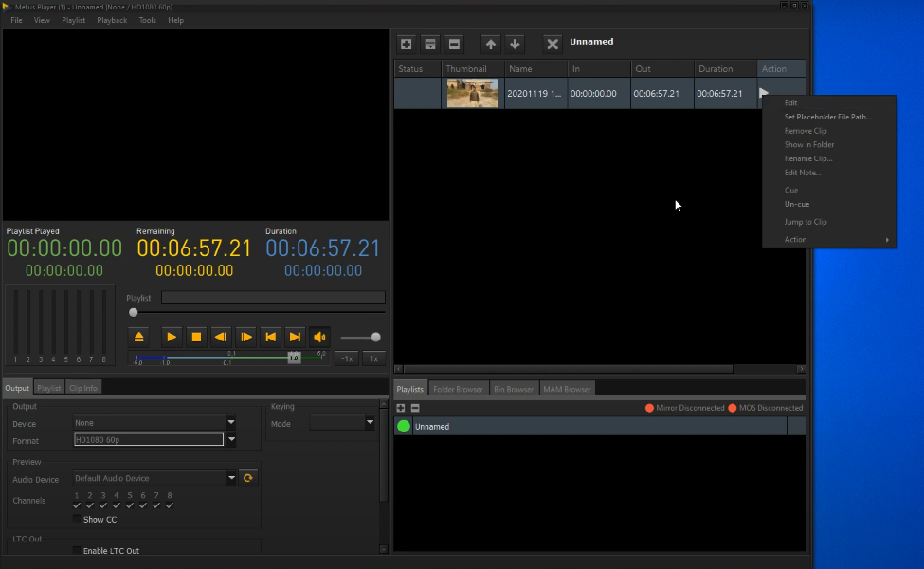Toggle preview channel 5 checkmark
924x569 pixels.
point(130,505)
